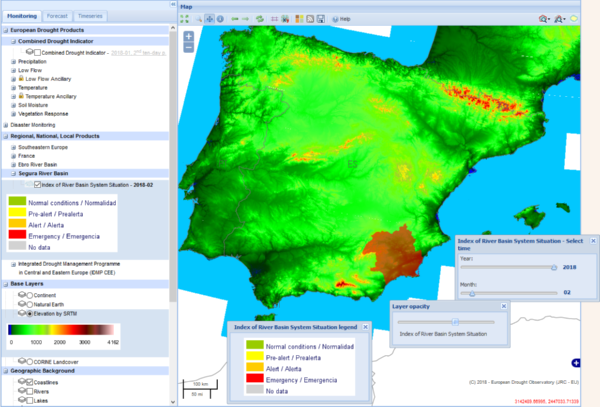The width and height of the screenshot is (600, 407).
Task: Select Natural Earth base layer radio
Action: coord(29,304)
